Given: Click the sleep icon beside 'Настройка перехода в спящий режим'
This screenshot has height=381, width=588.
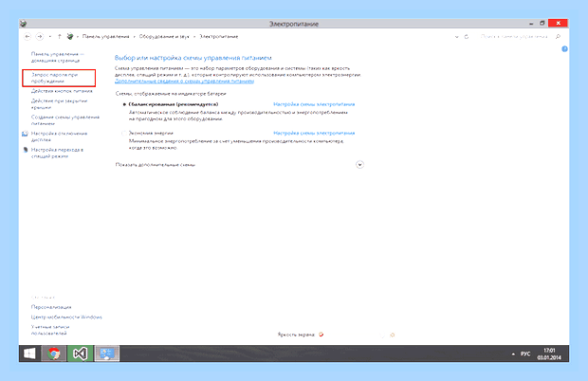Looking at the screenshot, I should pos(25,150).
